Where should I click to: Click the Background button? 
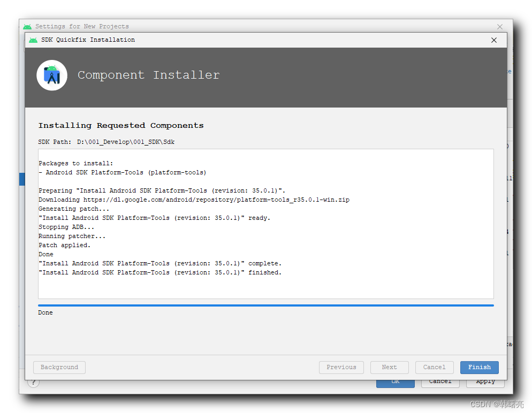pyautogui.click(x=59, y=367)
